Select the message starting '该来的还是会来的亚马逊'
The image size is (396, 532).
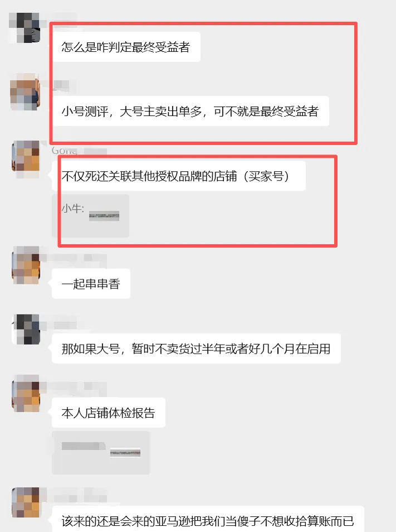[208, 520]
